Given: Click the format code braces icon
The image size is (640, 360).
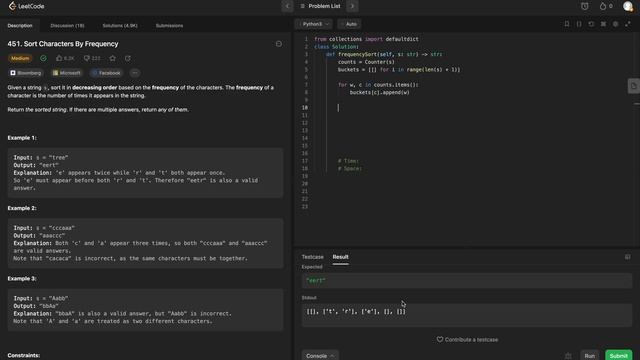Looking at the screenshot, I should [x=579, y=24].
